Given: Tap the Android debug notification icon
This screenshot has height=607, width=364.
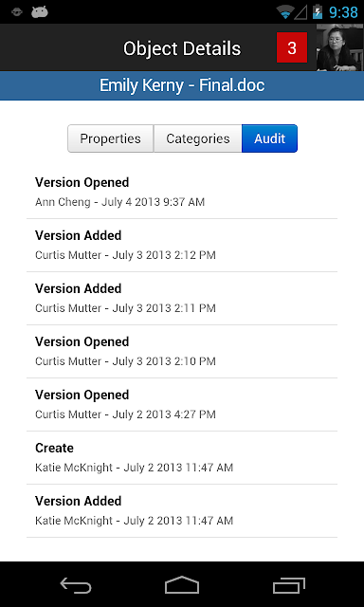Looking at the screenshot, I should [40, 12].
